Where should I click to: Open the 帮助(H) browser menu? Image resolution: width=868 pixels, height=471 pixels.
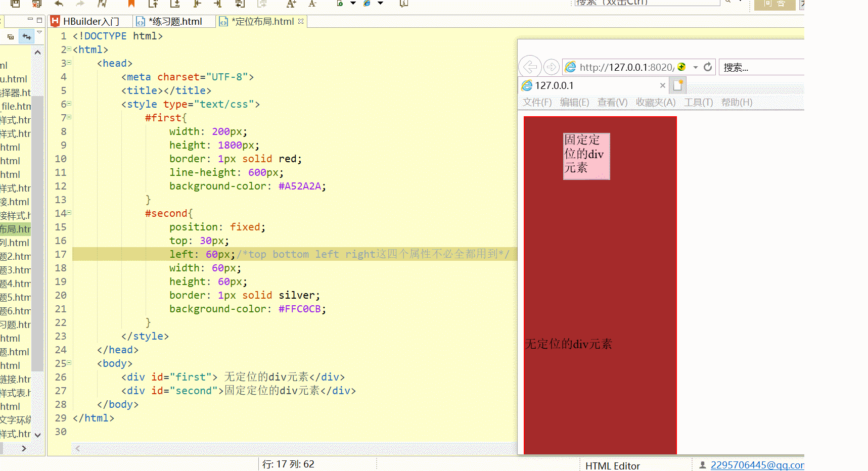737,102
